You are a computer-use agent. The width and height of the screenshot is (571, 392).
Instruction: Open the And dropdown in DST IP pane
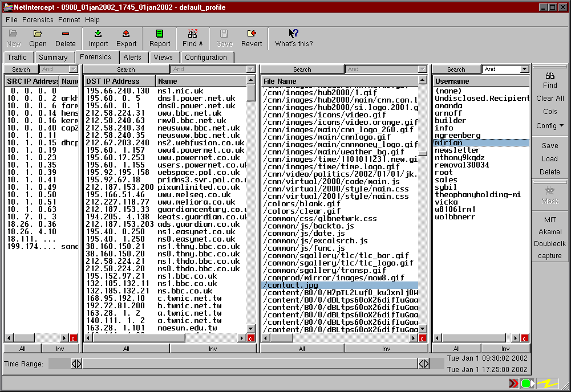pyautogui.click(x=213, y=69)
